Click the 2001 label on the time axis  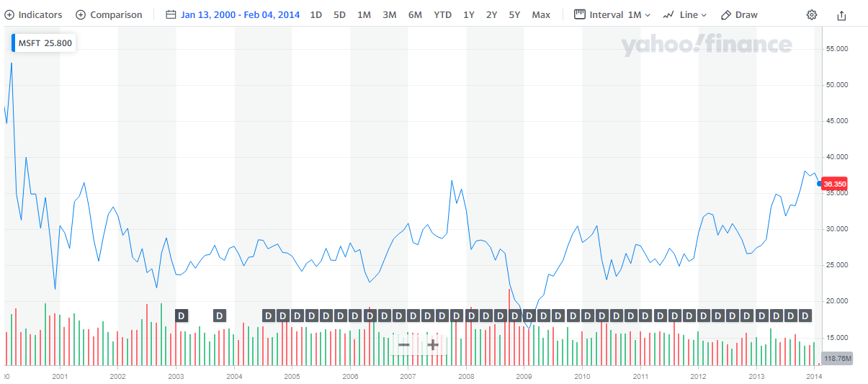(60, 376)
